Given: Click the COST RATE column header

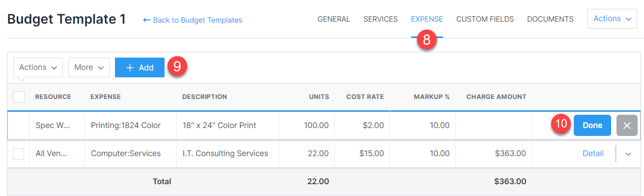Looking at the screenshot, I should click(x=365, y=97).
